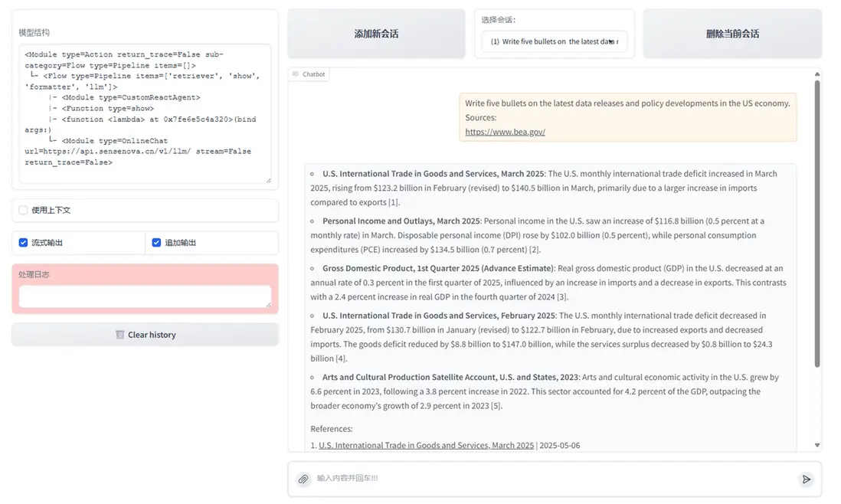Click the 处理日志 label
Viewport: 841px width, 504px height.
pyautogui.click(x=34, y=274)
